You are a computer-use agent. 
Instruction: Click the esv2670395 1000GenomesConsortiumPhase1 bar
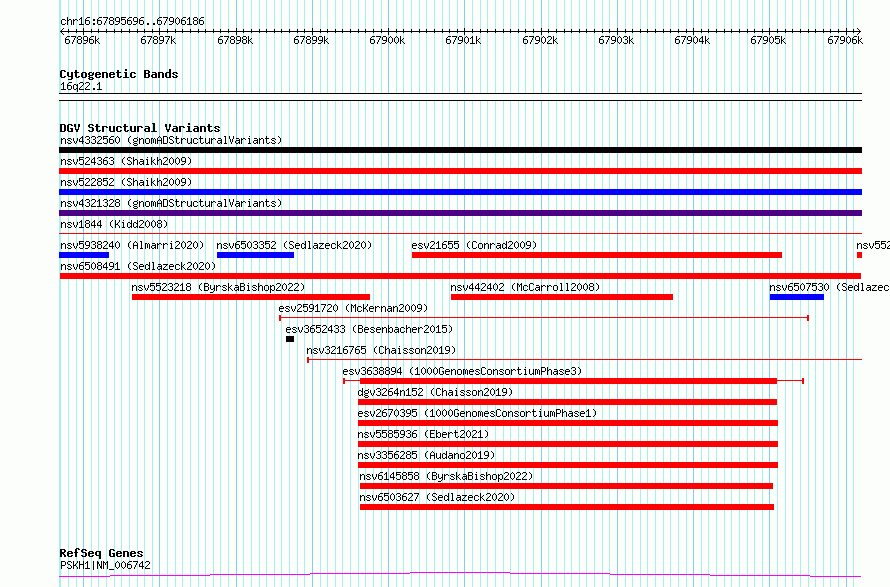pyautogui.click(x=568, y=423)
